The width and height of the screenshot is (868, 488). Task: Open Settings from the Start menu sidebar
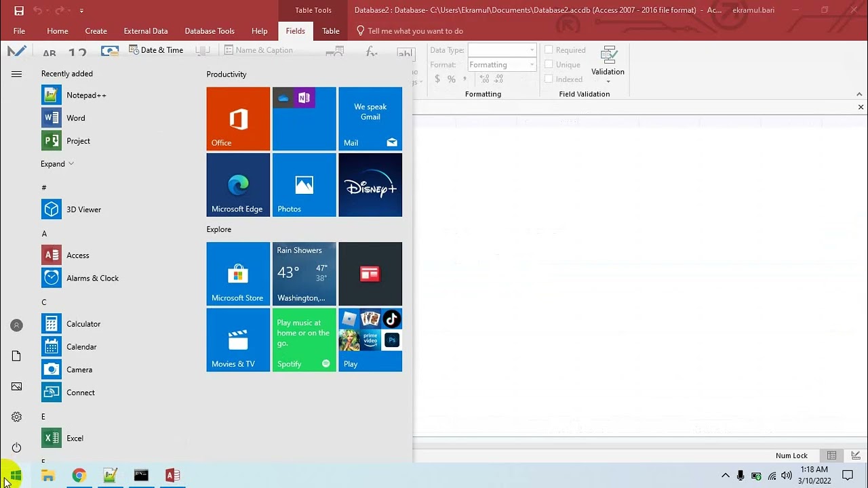click(x=16, y=417)
